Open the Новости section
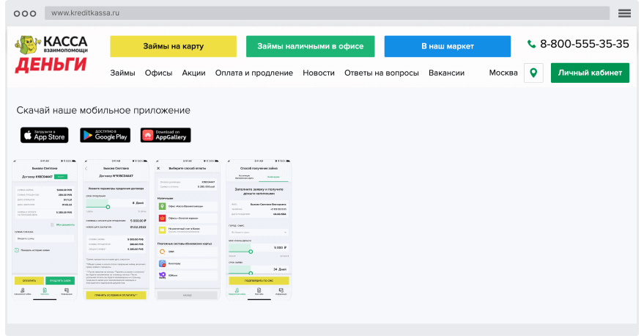The height and width of the screenshot is (336, 644). tap(319, 73)
